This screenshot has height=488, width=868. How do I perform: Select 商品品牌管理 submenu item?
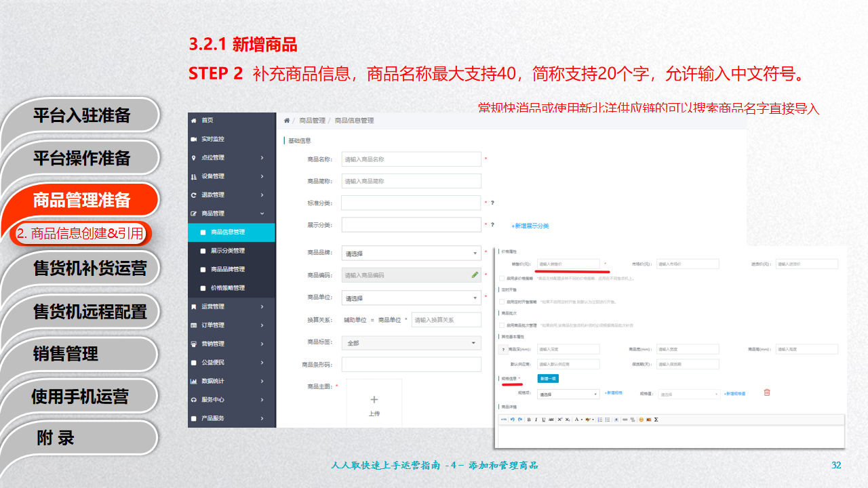pos(232,269)
